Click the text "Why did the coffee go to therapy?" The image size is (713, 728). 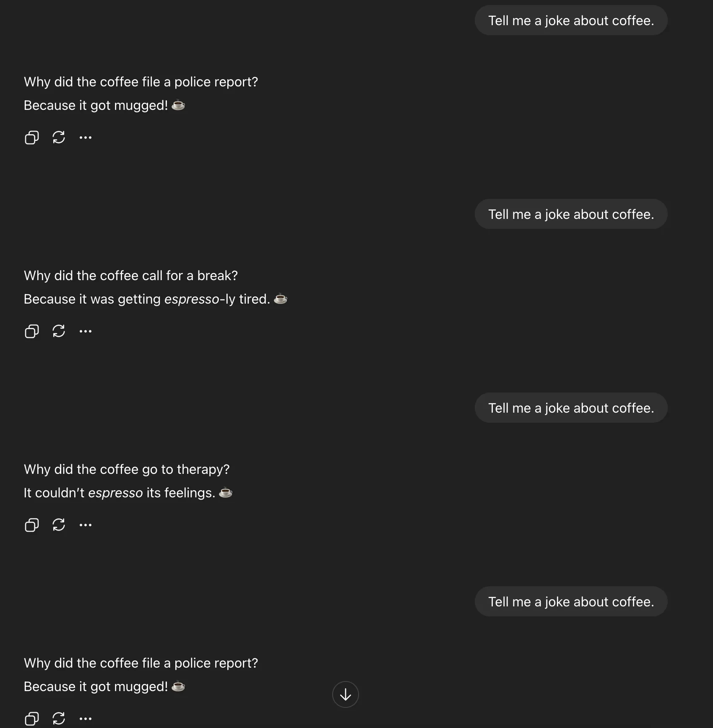pyautogui.click(x=127, y=469)
